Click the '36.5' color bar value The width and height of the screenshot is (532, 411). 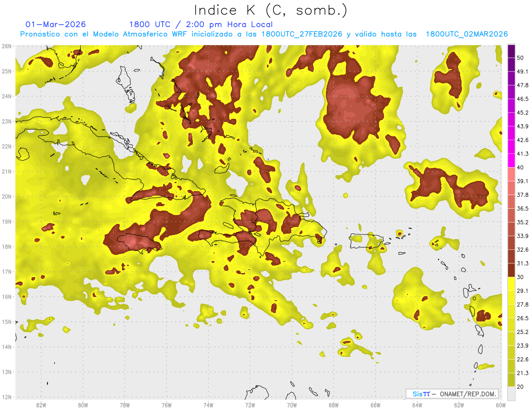(523, 209)
